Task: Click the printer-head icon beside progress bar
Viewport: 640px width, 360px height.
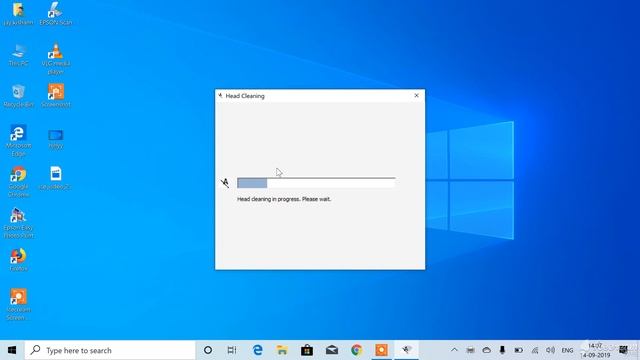Action: coord(225,183)
